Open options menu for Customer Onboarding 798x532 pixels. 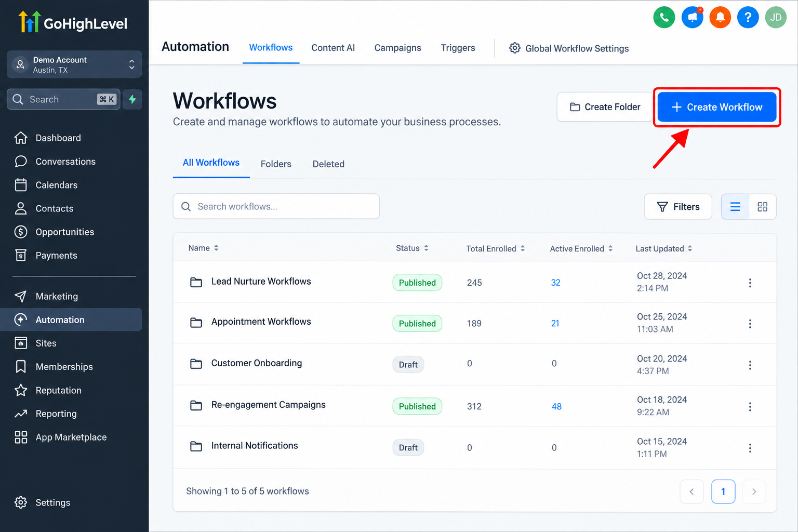pos(750,365)
